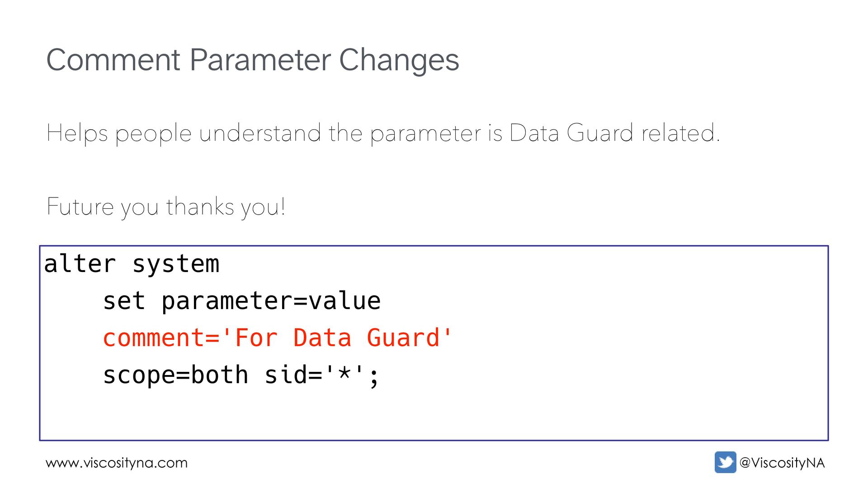The width and height of the screenshot is (868, 488).
Task: Click the word Parameter in the slide title
Action: 260,60
